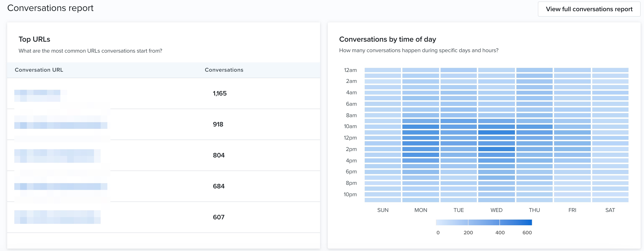Select the 607 conversations value
This screenshot has height=251, width=644.
[x=219, y=217]
